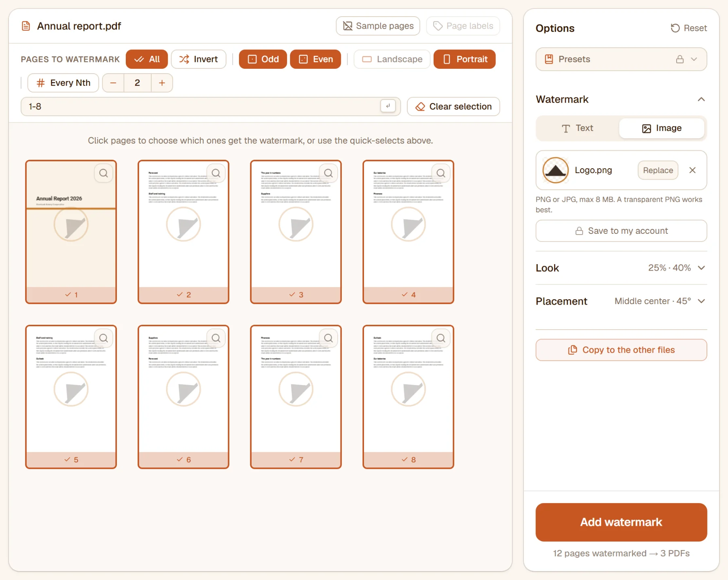
Task: Click the Page labels button
Action: click(x=463, y=26)
